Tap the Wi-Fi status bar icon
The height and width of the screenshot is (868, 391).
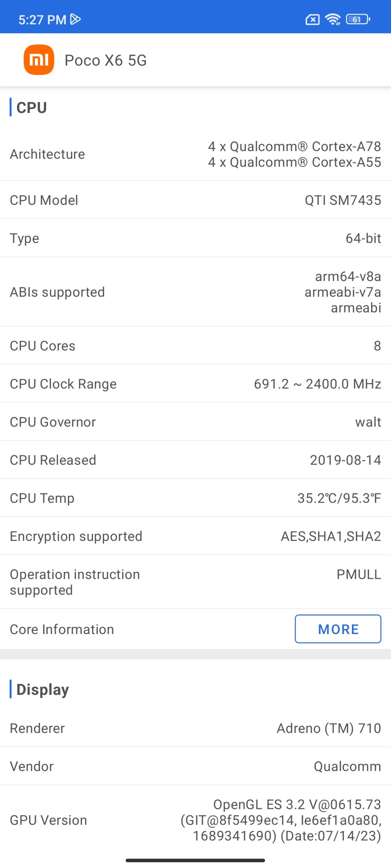pyautogui.click(x=333, y=19)
